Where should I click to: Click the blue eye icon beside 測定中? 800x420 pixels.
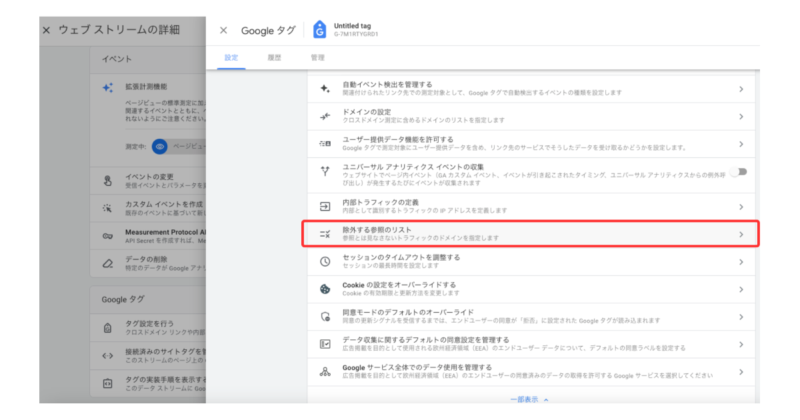pos(160,146)
